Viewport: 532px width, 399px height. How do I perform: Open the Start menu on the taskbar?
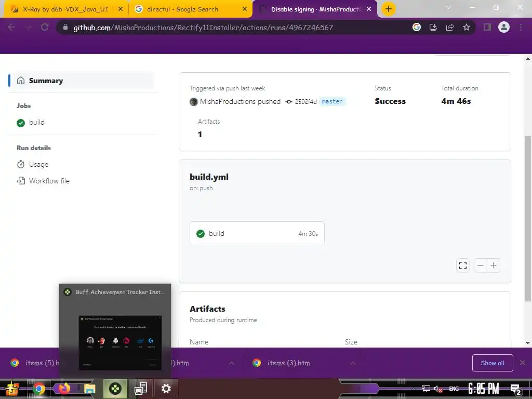12,389
